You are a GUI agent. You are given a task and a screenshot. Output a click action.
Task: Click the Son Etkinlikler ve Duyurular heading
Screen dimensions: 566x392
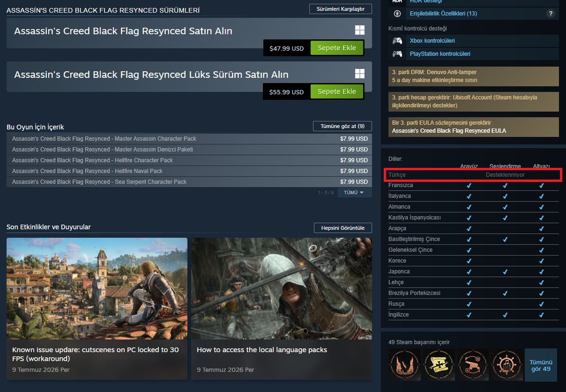[48, 227]
